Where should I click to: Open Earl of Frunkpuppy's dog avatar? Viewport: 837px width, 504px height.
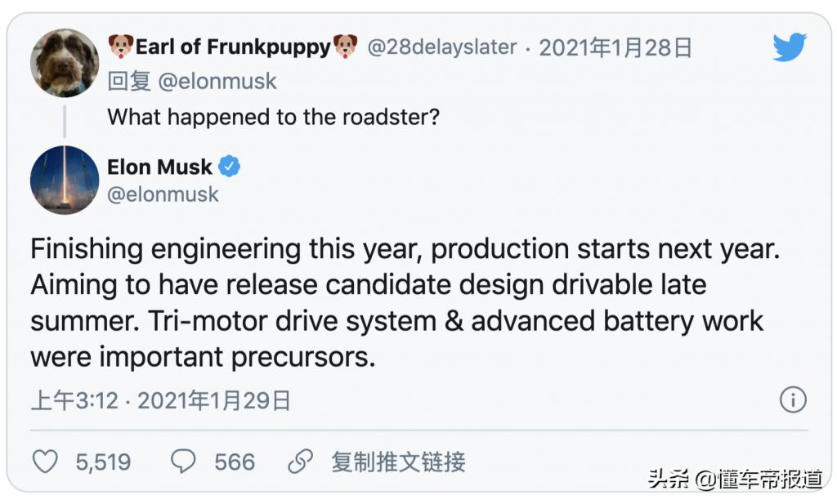[x=65, y=63]
